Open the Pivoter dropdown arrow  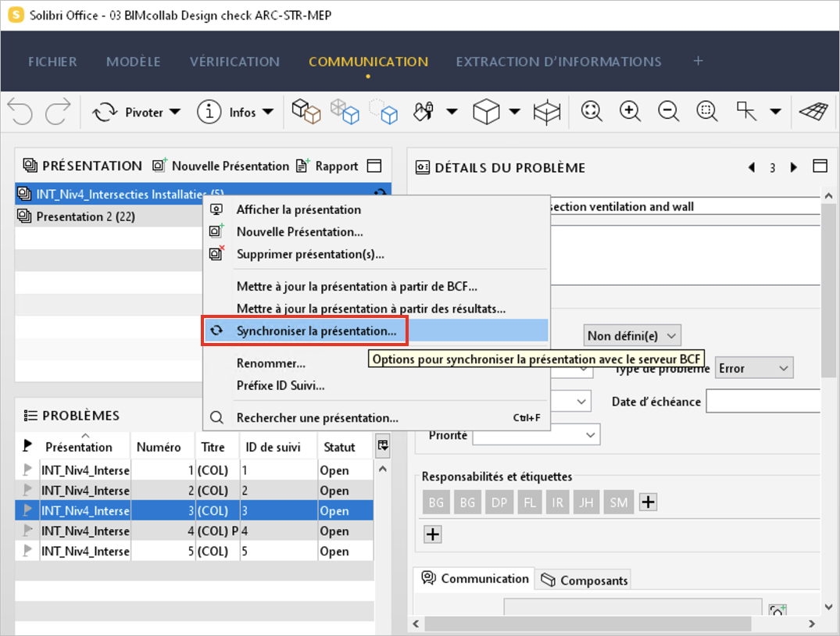[175, 112]
